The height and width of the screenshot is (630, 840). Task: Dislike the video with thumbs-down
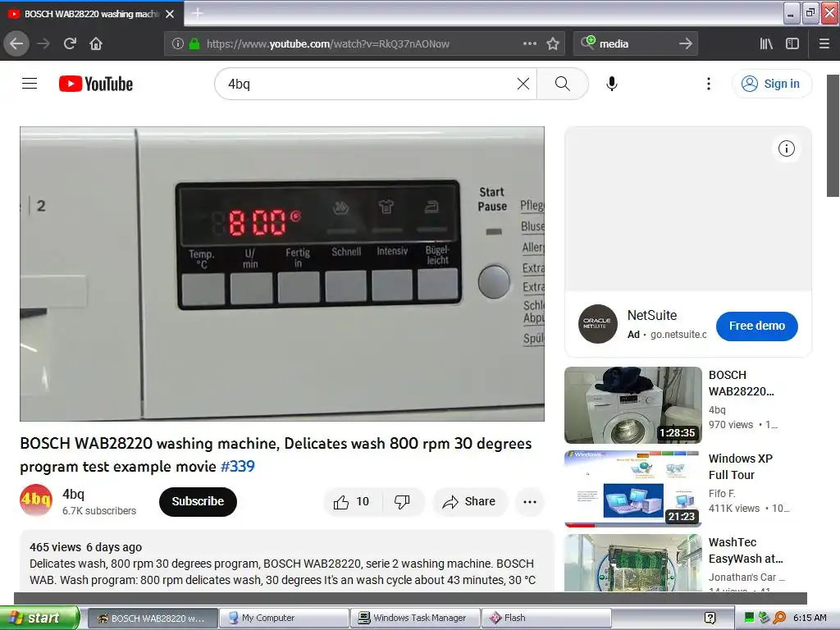pos(402,502)
